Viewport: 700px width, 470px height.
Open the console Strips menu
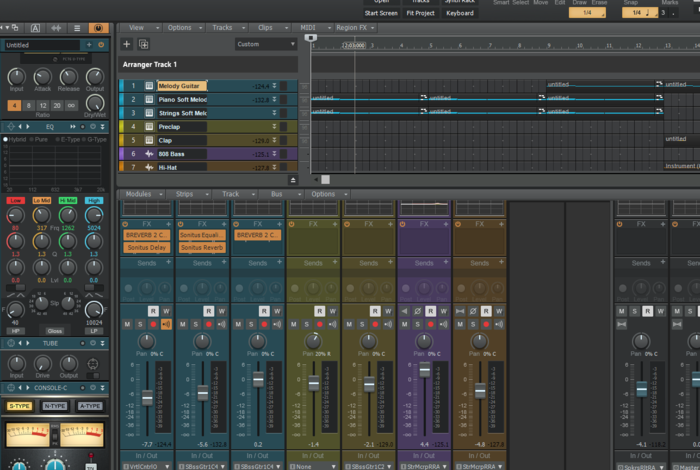[x=189, y=194]
